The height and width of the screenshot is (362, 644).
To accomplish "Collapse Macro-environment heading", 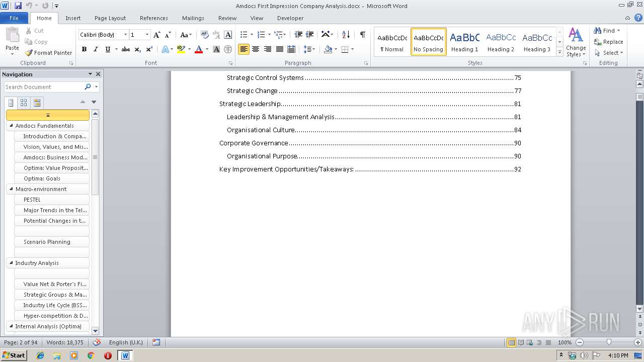I will tap(11, 189).
